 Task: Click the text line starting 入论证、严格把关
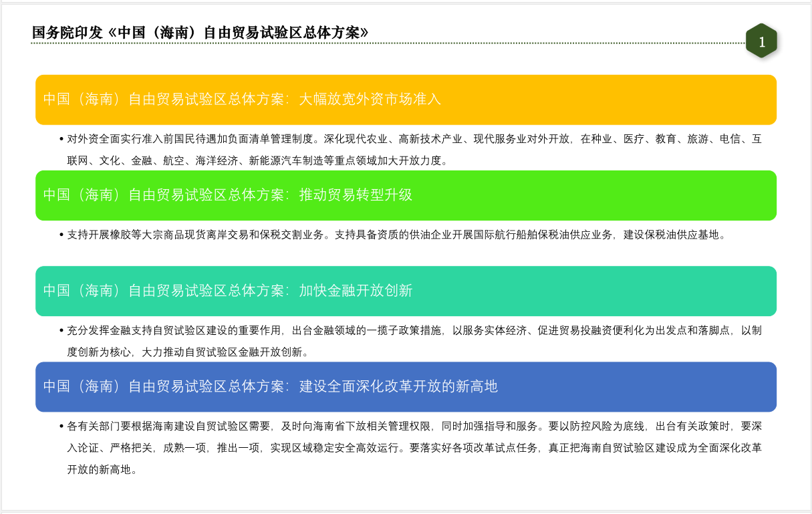(414, 448)
